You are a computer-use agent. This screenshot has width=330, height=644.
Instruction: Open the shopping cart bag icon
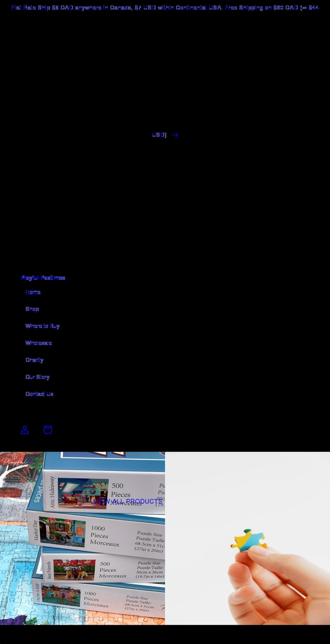pyautogui.click(x=48, y=430)
